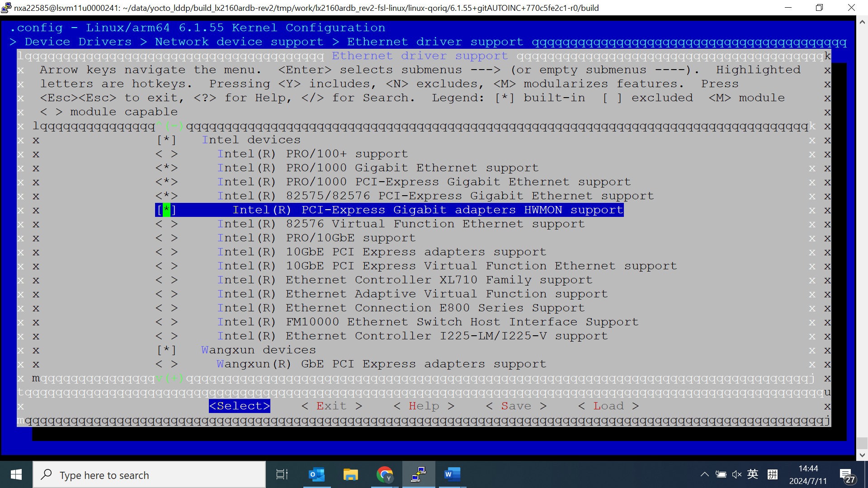Click the terminal scrollbar up arrow
Screen dimensions: 868x488
[x=862, y=21]
